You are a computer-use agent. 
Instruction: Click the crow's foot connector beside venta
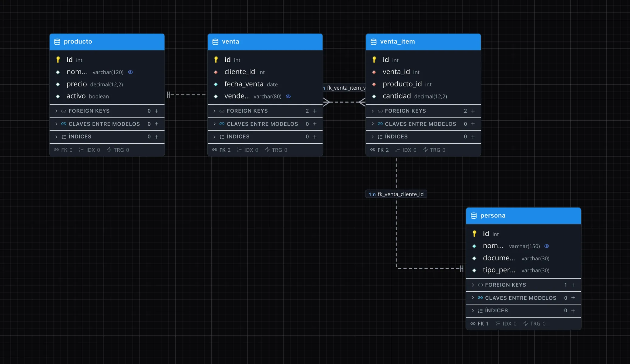(327, 102)
